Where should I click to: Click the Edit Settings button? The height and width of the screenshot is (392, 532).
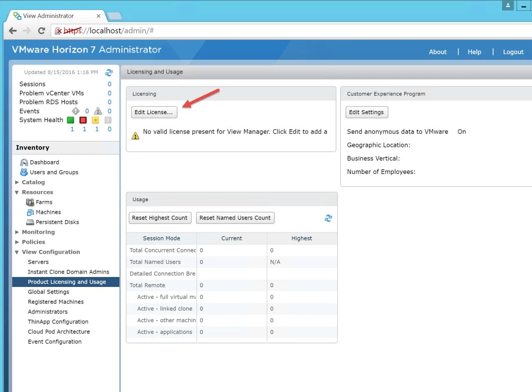click(367, 112)
